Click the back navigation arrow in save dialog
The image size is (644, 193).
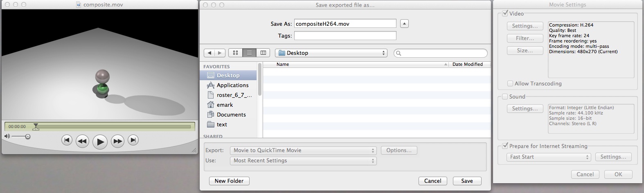point(209,53)
